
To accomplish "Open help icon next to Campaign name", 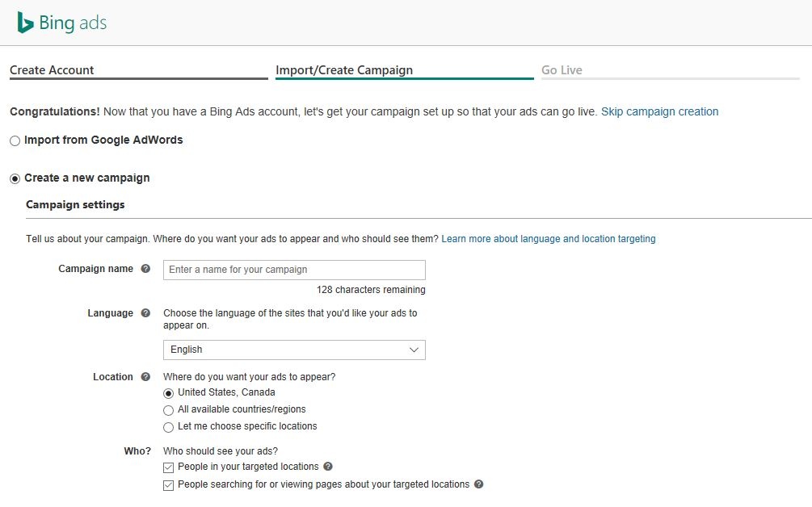I will coord(145,269).
